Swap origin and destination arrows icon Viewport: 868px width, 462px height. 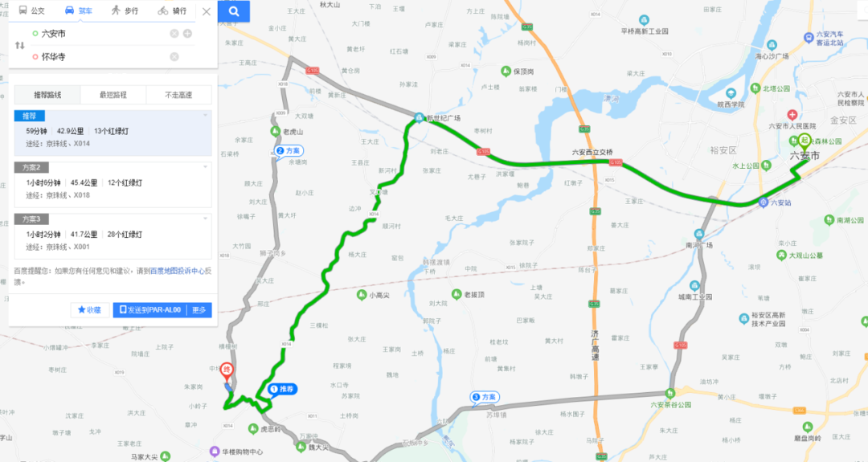[20, 45]
